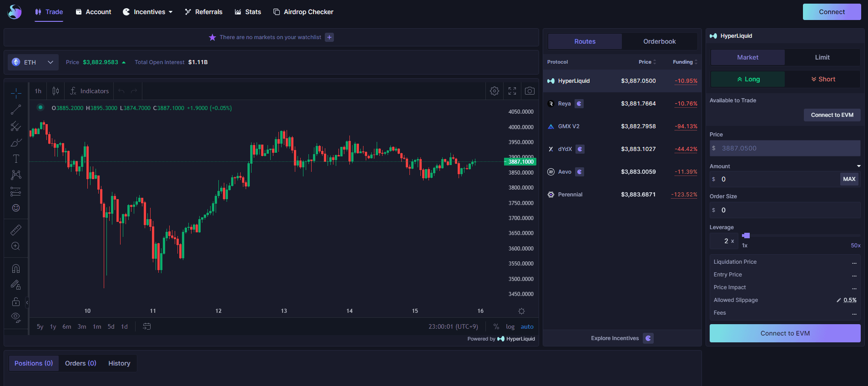The image size is (868, 386).
Task: Open Positions (0) tab
Action: (x=34, y=363)
